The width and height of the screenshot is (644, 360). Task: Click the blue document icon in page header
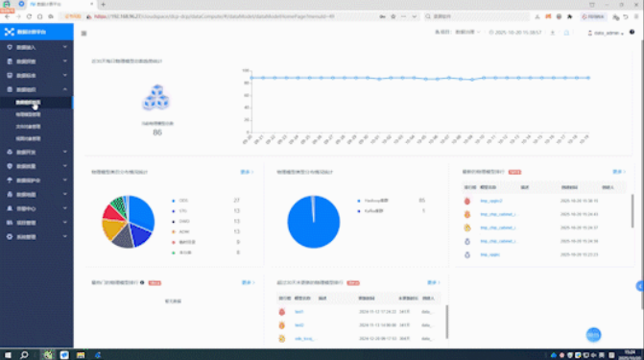566,33
